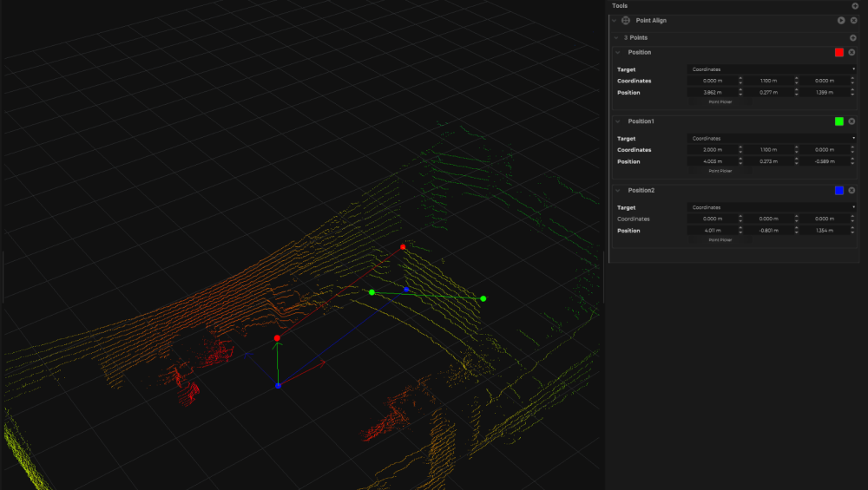
Task: Collapse the Position1 section
Action: coord(618,121)
